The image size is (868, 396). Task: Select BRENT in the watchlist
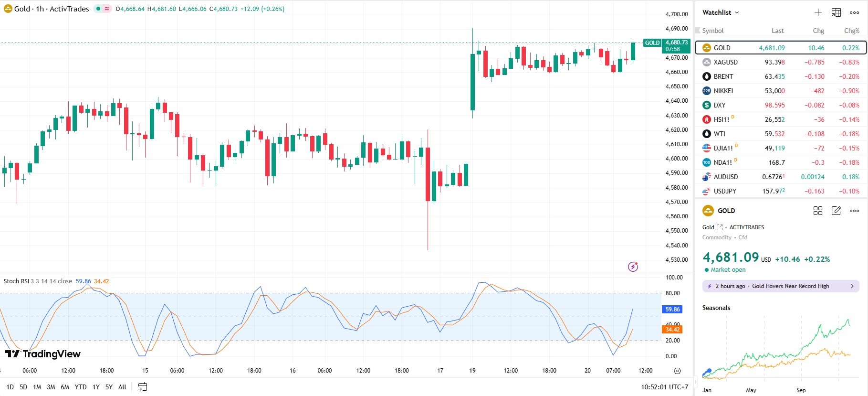tap(723, 76)
